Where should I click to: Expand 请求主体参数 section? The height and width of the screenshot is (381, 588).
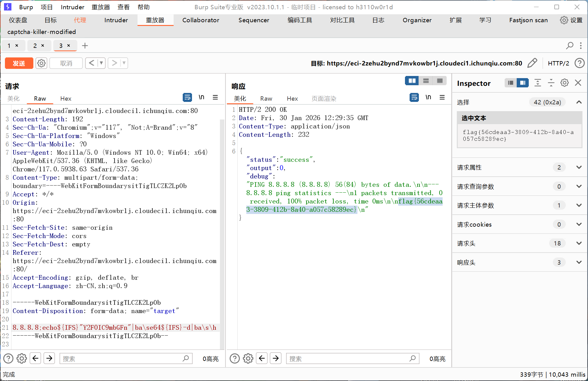click(579, 205)
